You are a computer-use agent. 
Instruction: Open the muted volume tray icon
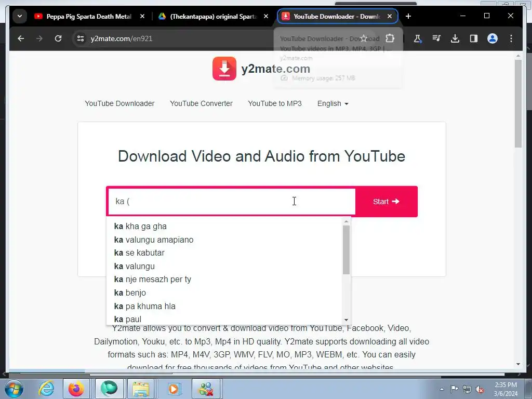tap(480, 390)
